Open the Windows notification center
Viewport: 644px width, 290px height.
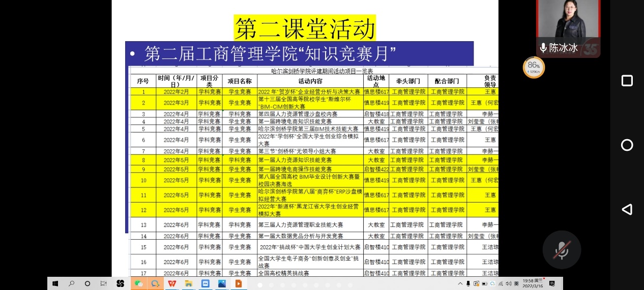click(552, 283)
